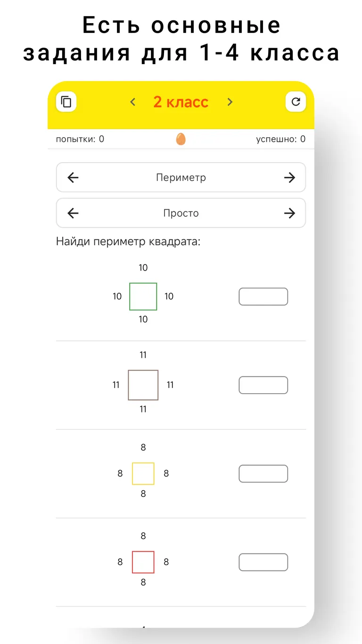Click answer field for the 11-side square
Screen dimensions: 362x644
[263, 385]
